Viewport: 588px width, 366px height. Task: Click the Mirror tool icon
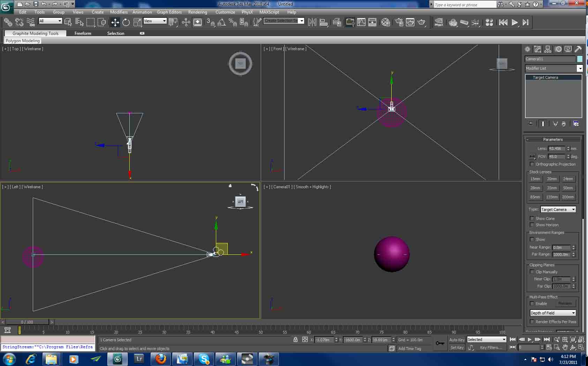tap(312, 22)
